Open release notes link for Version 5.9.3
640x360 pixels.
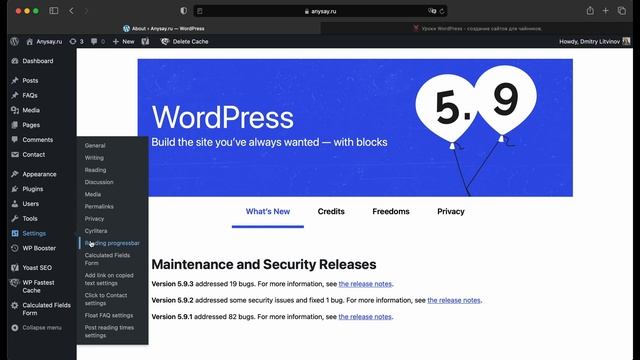tap(365, 284)
